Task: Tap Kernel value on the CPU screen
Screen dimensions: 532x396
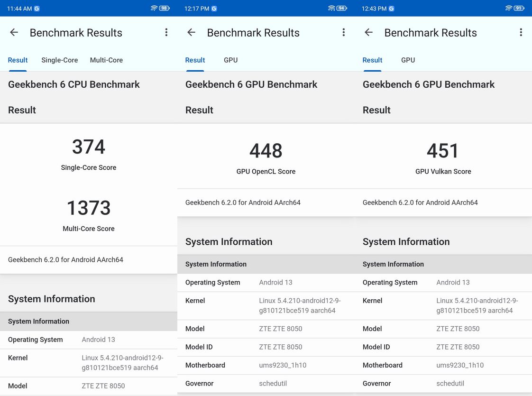Action: pos(122,362)
